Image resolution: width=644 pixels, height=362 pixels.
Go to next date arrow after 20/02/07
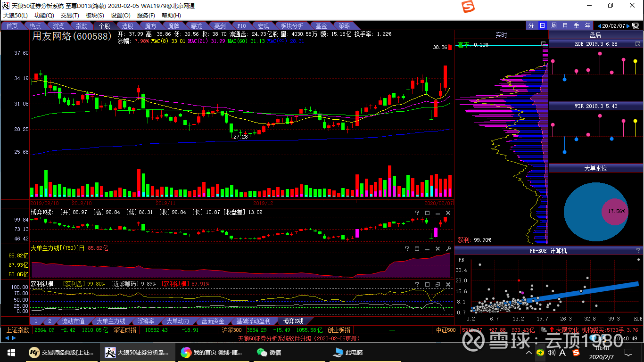(629, 26)
